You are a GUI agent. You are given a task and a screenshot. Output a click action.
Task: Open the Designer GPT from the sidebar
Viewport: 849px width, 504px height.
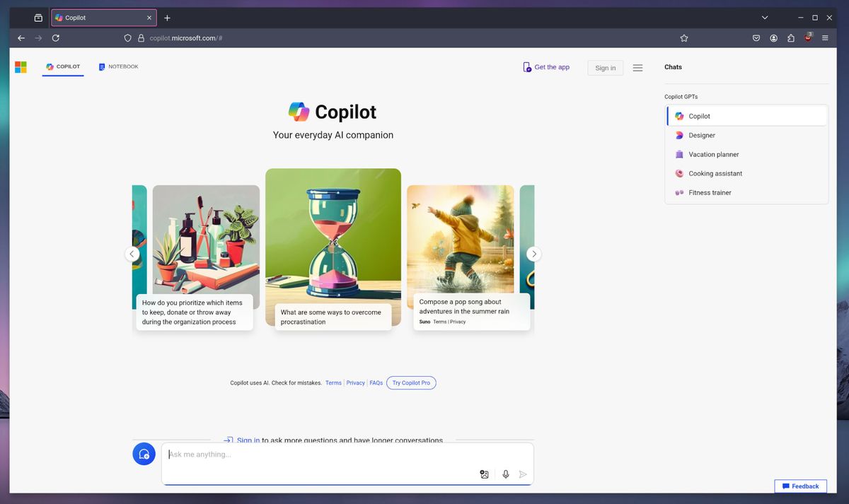pos(701,135)
